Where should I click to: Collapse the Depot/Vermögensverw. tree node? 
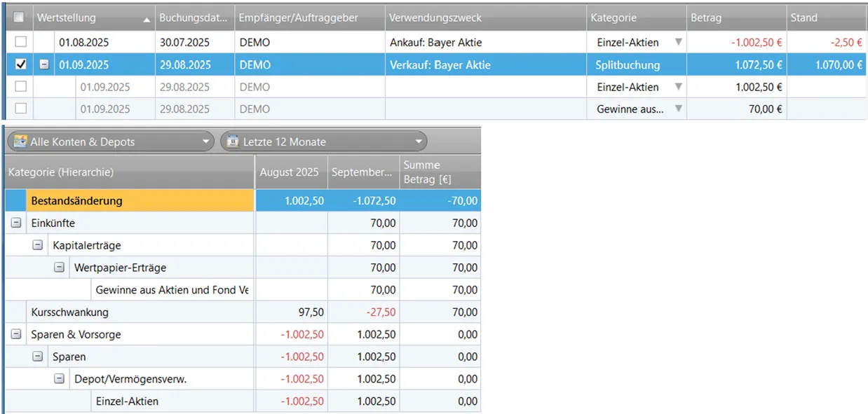point(60,379)
